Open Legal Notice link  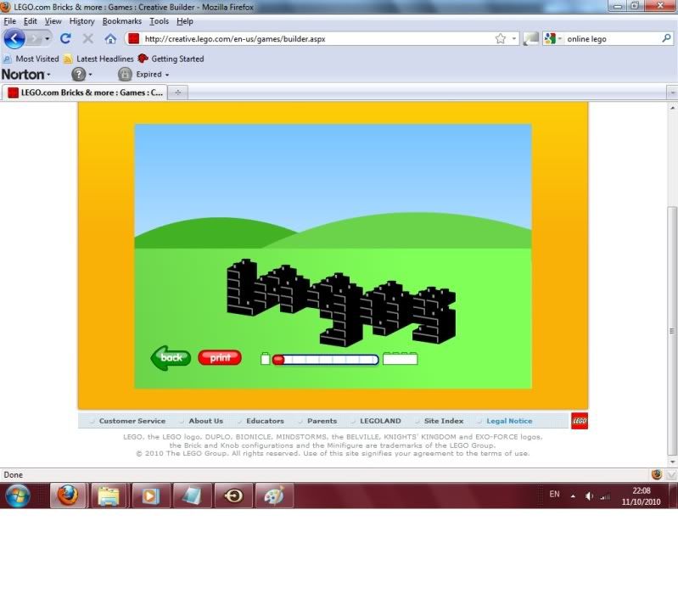coord(509,421)
